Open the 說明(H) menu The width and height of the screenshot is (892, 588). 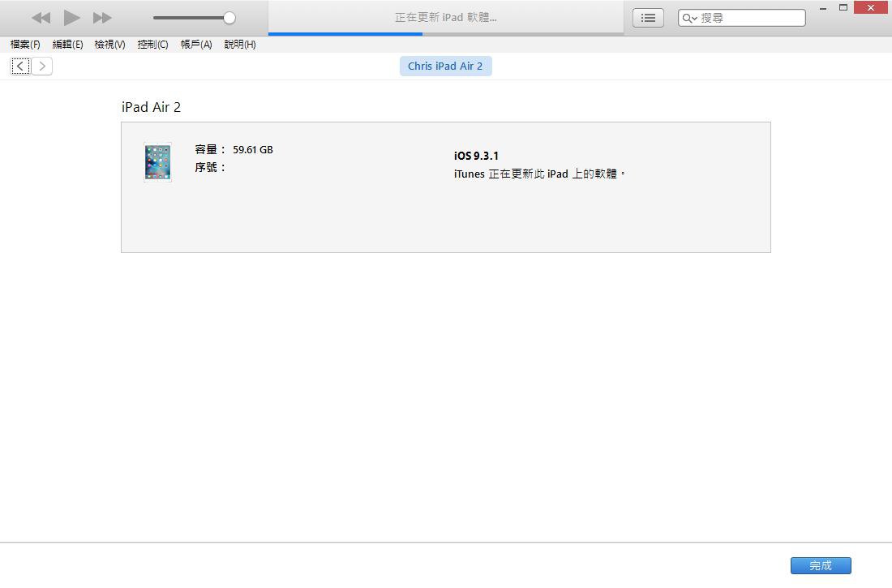(x=240, y=45)
